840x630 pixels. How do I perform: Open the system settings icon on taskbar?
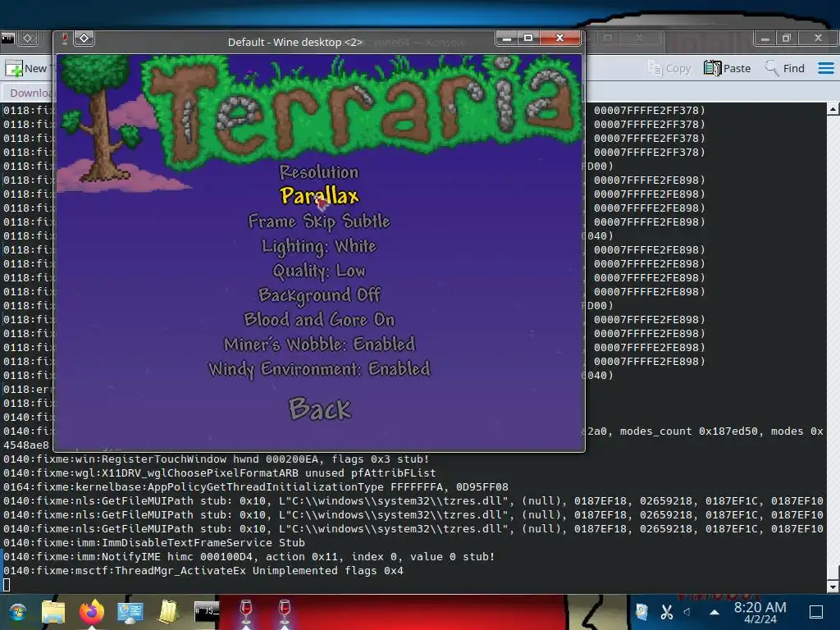(x=130, y=612)
